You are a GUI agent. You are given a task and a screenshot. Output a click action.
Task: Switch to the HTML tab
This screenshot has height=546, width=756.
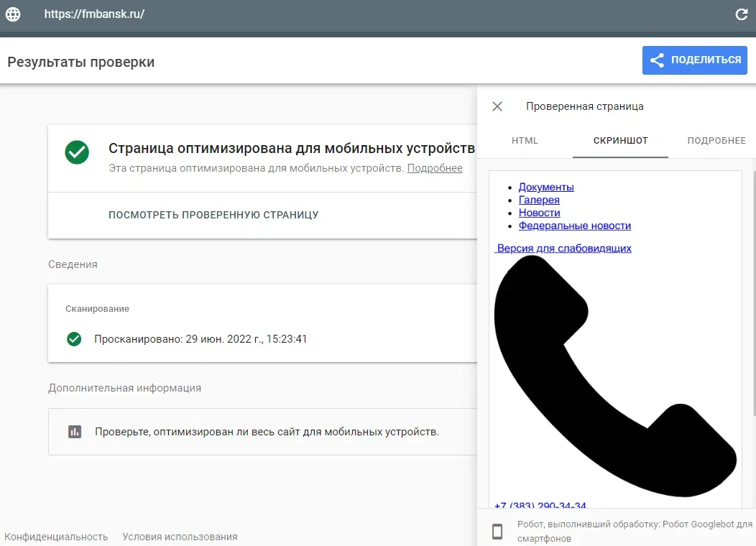click(x=525, y=141)
